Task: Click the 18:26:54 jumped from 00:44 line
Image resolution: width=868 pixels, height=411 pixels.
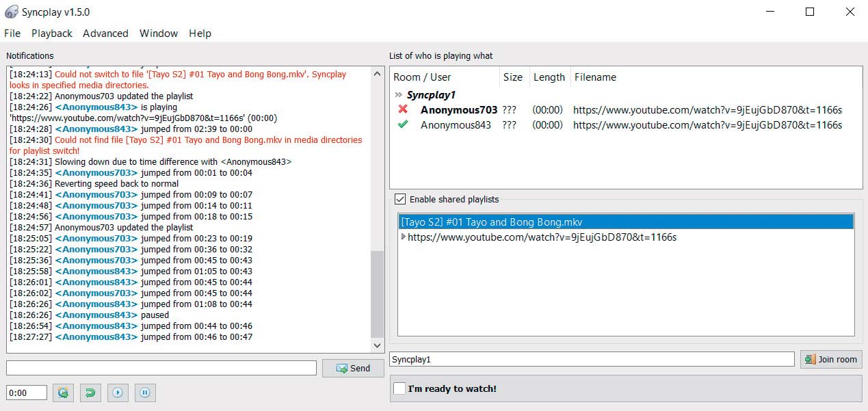Action: tap(131, 326)
